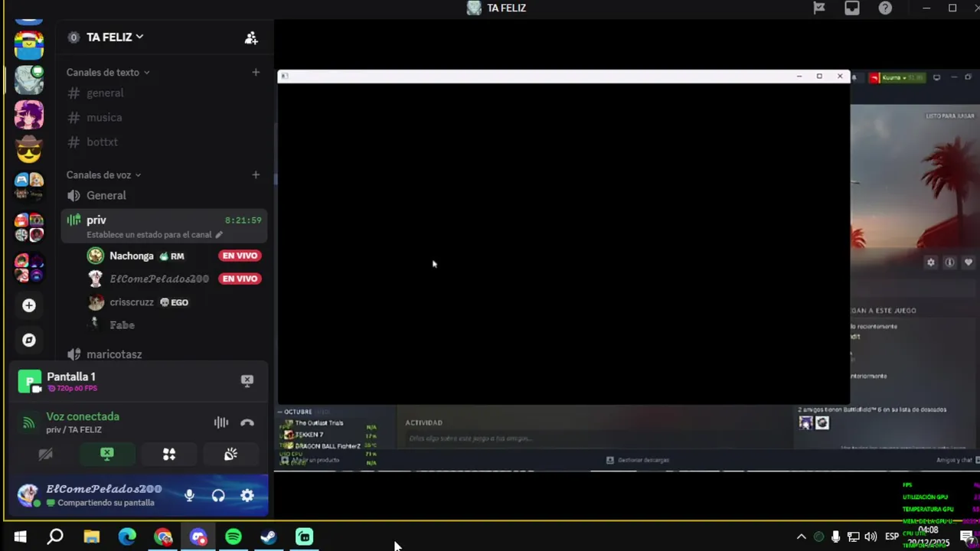Disconnect from voice with hang-up icon
The height and width of the screenshot is (551, 980).
pyautogui.click(x=247, y=422)
